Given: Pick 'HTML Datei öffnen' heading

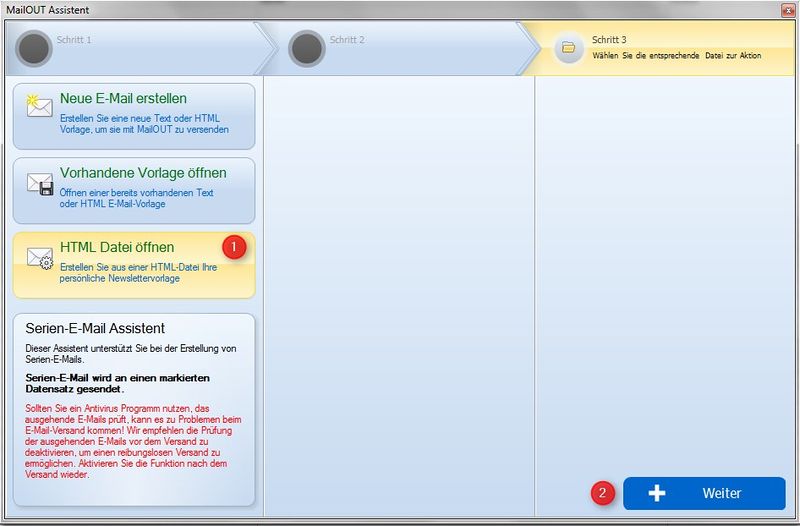Looking at the screenshot, I should (x=117, y=247).
